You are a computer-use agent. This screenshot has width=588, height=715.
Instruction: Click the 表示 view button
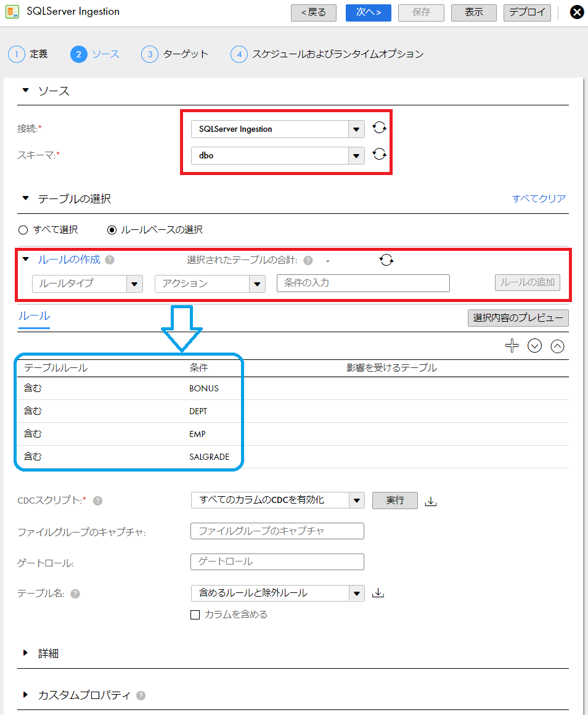click(x=473, y=13)
